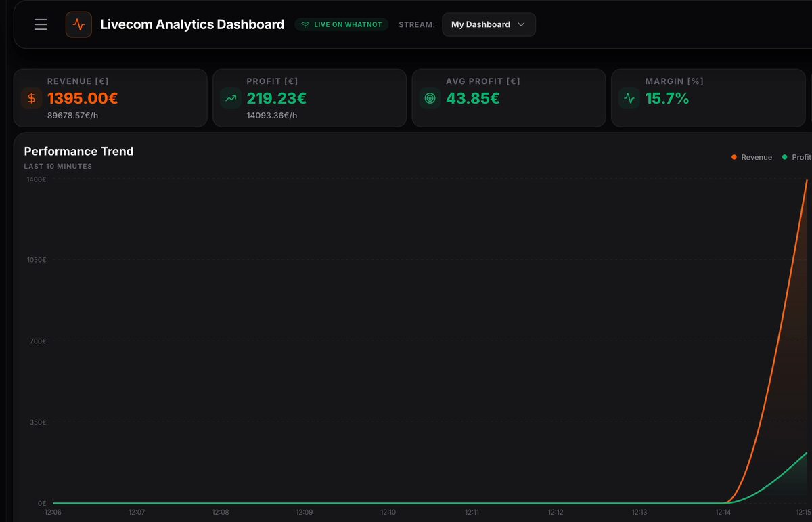Click the Performance Trend heading
Screen dimensions: 812x522
78,151
